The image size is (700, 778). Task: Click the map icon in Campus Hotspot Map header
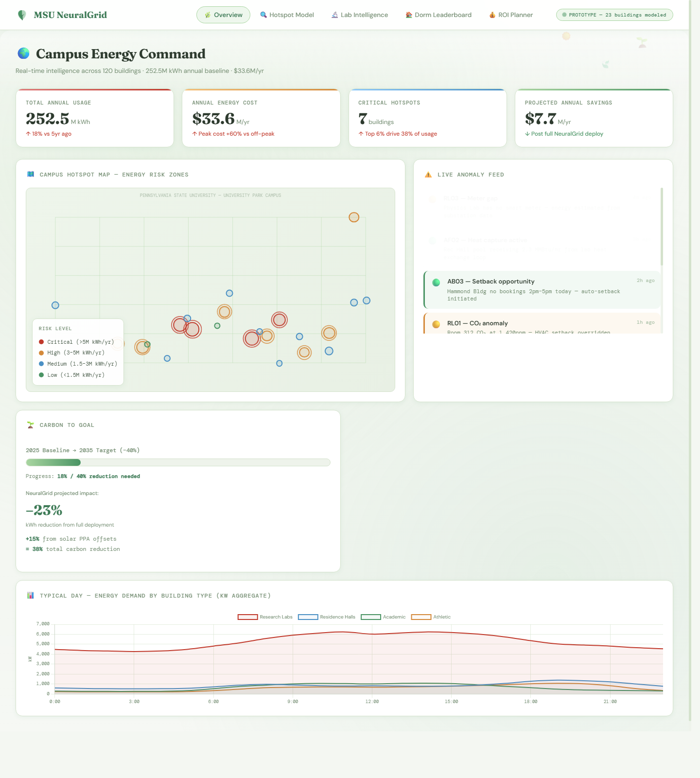pos(31,174)
